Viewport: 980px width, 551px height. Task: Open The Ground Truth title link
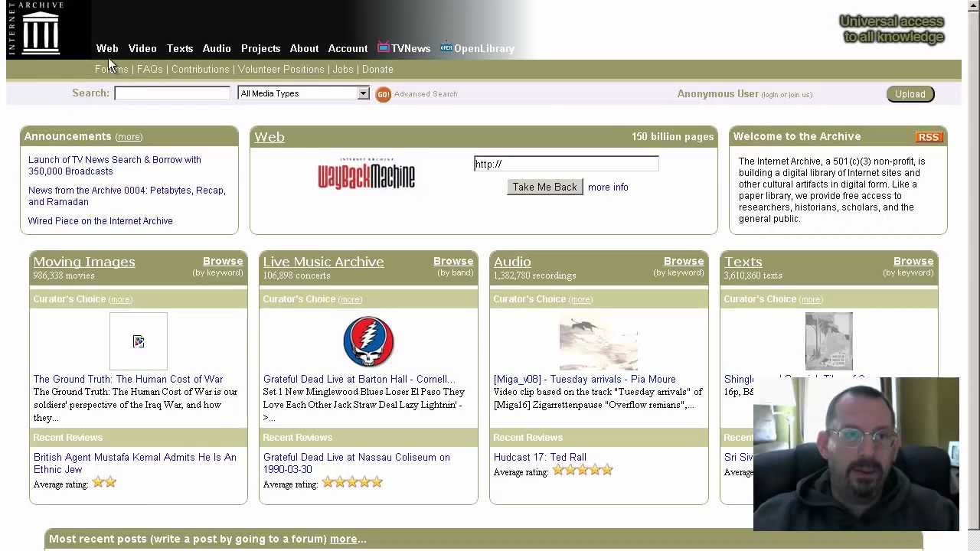[128, 379]
